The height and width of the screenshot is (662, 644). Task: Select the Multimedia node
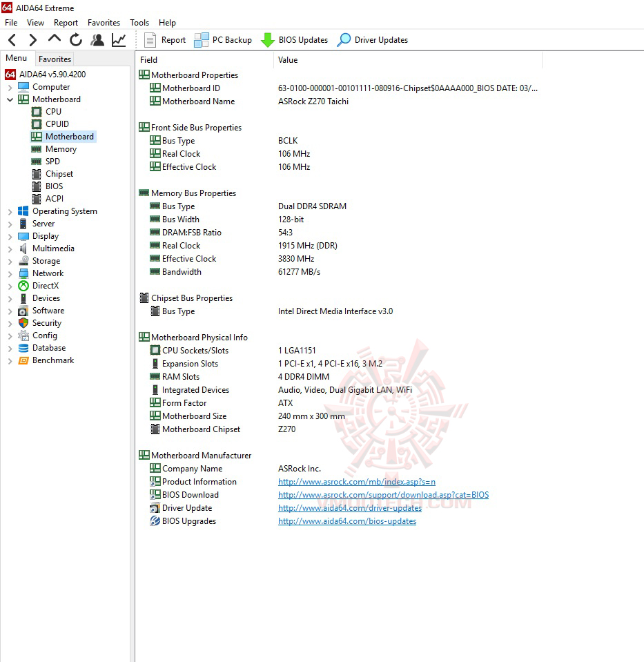[x=46, y=249]
